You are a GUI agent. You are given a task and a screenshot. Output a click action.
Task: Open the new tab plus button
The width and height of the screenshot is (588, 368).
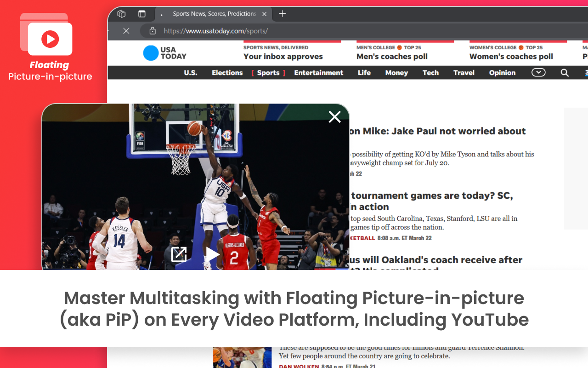pyautogui.click(x=283, y=14)
